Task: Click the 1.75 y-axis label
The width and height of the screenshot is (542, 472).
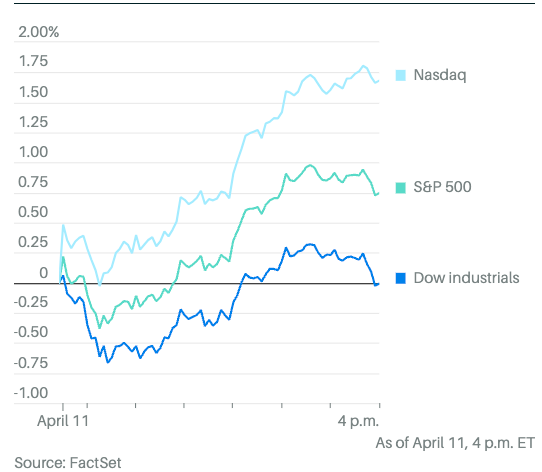Action: coord(33,61)
